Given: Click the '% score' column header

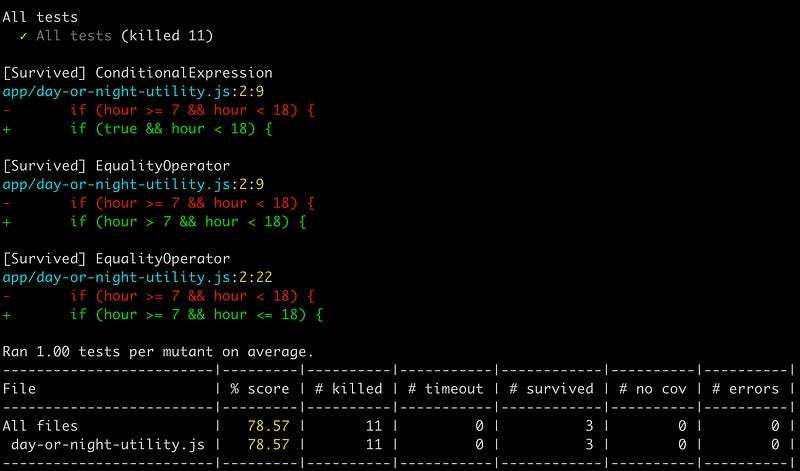Looking at the screenshot, I should (260, 389).
